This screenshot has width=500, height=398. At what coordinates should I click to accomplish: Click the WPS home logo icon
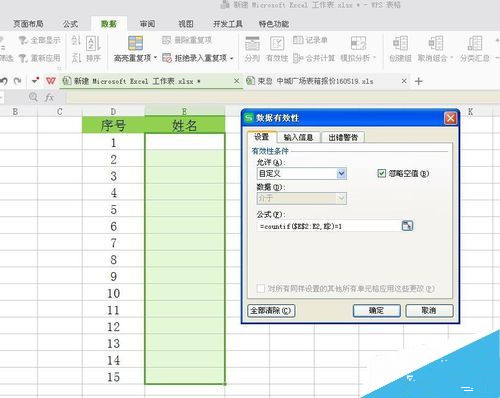[x=51, y=81]
